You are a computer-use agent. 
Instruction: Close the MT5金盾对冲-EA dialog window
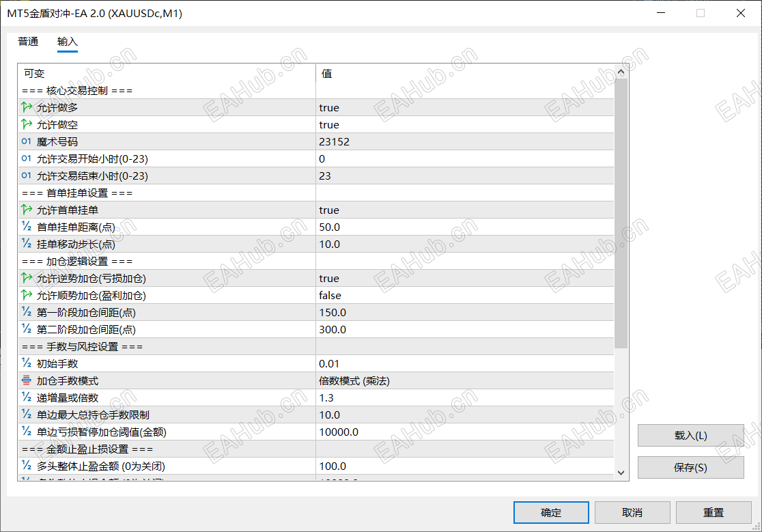(741, 13)
